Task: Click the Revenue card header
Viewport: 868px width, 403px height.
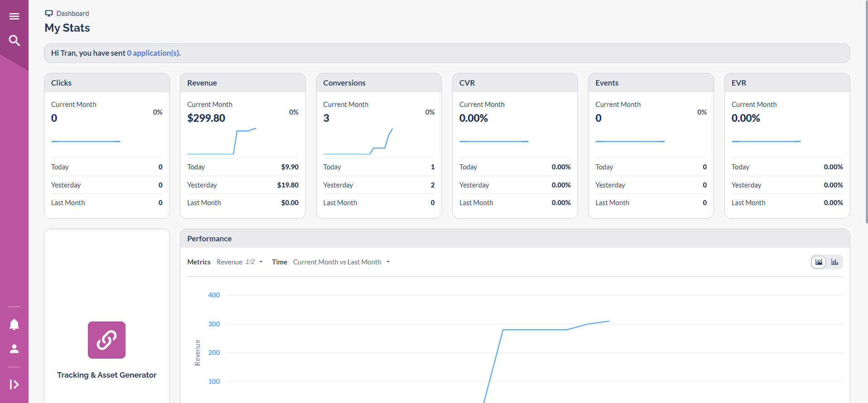Action: click(243, 83)
